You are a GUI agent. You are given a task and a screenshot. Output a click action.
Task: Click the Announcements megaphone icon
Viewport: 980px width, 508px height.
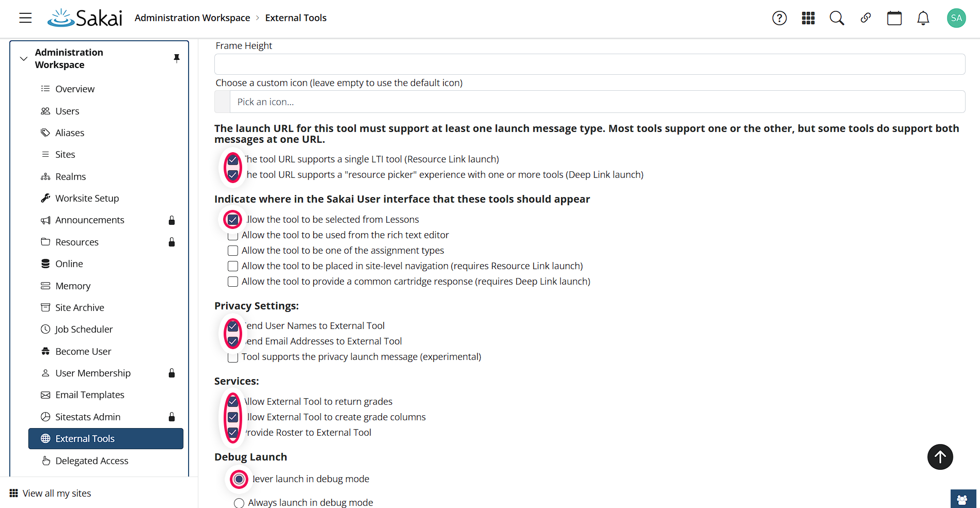[x=46, y=220]
